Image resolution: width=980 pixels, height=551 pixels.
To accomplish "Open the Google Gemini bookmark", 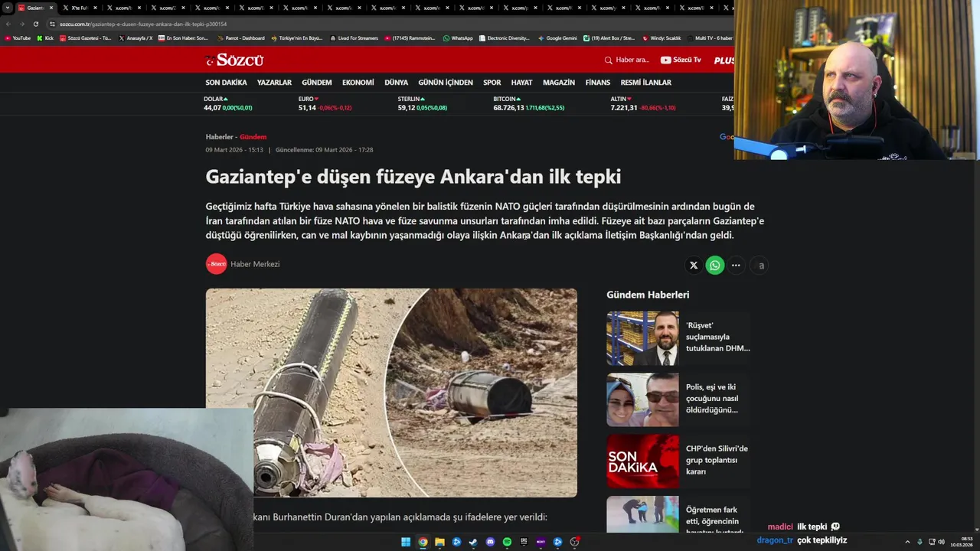I will pos(557,37).
